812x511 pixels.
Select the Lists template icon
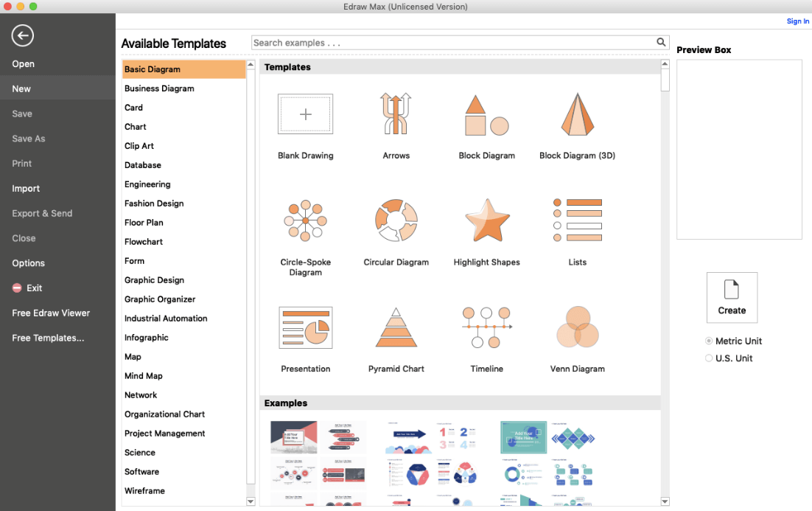[x=578, y=220]
